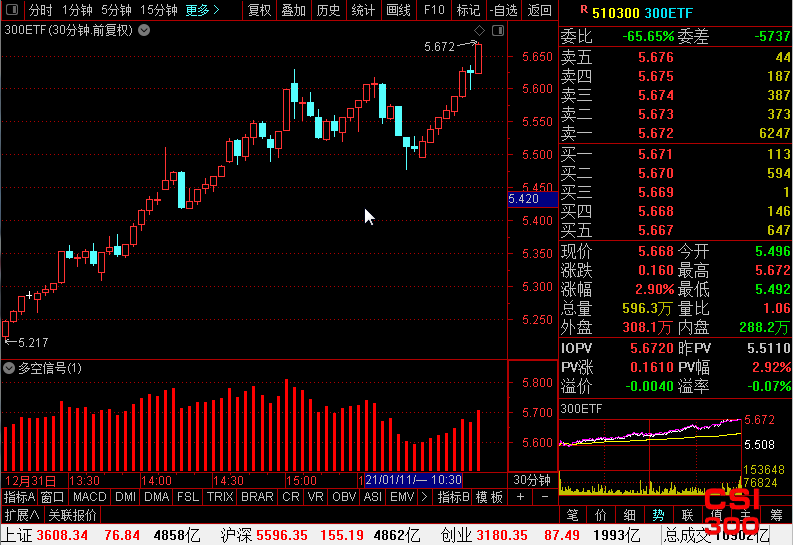
Task: Select the 指标A indicator group
Action: tap(19, 497)
